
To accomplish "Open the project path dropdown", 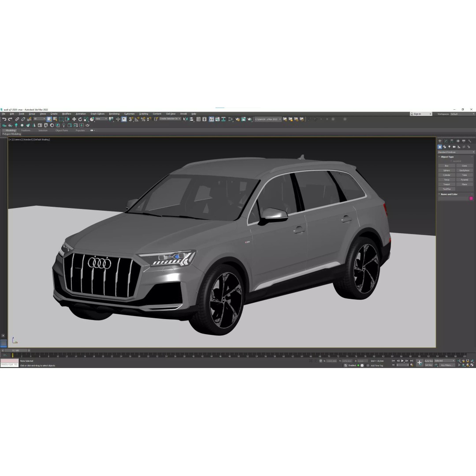I will click(x=268, y=119).
